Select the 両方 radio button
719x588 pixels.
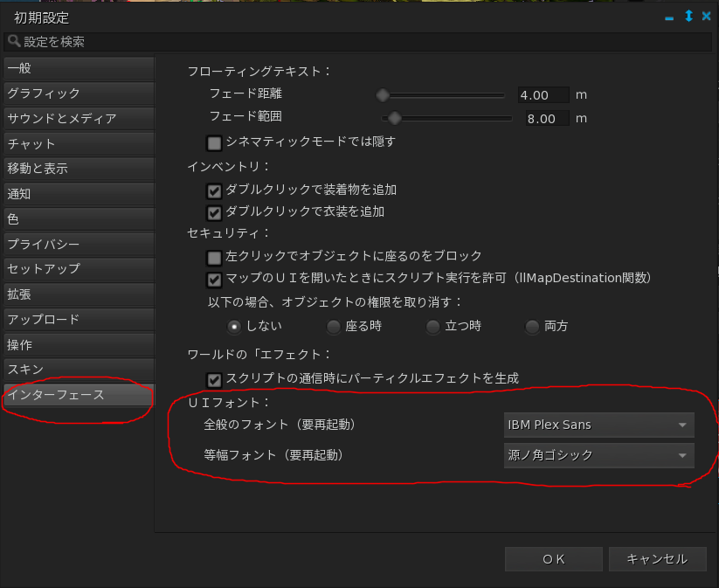click(x=532, y=327)
